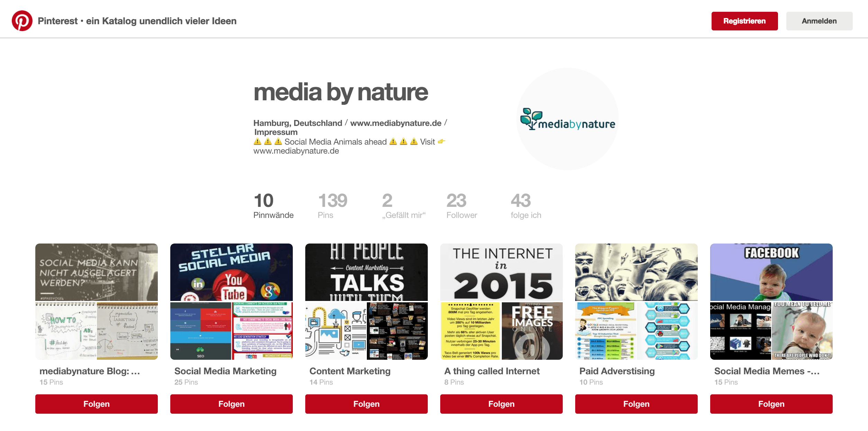Click the 10 Pins count text

pos(591,382)
